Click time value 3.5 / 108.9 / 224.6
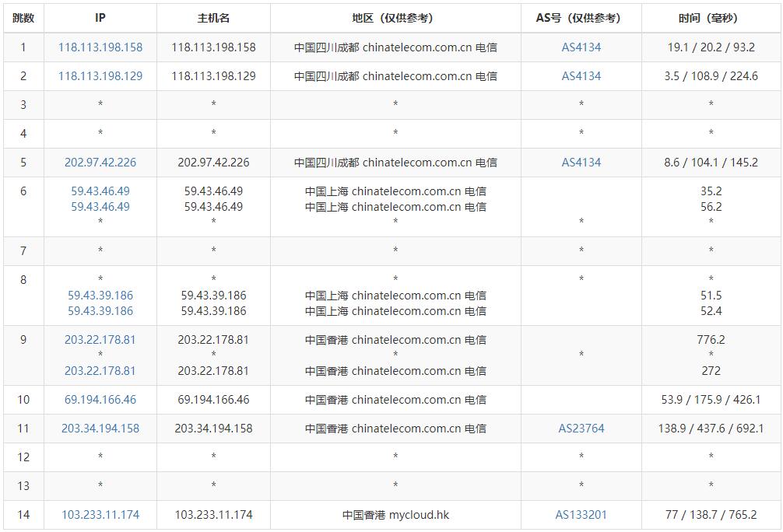This screenshot has width=783, height=532. (711, 76)
